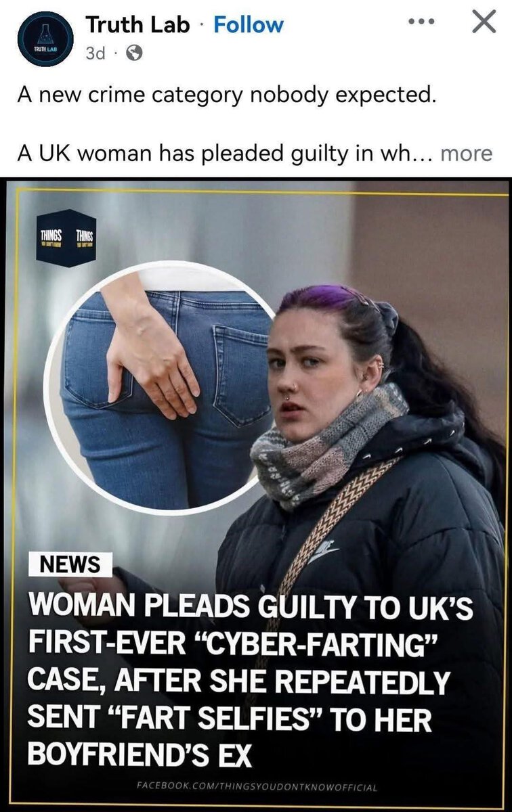Image resolution: width=512 pixels, height=812 pixels.
Task: Follow the Truth Lab page
Action: 249,25
